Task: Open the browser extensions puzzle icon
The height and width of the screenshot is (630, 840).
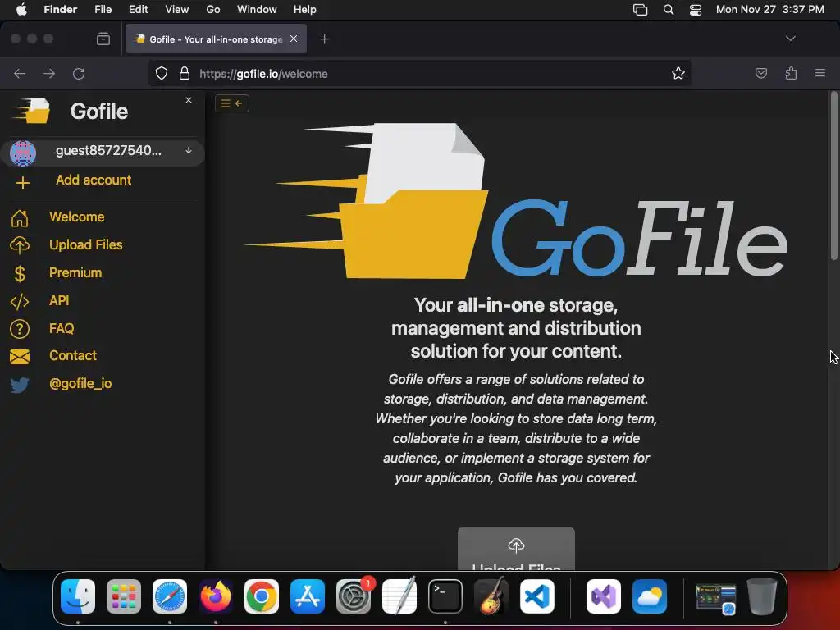Action: pos(791,73)
